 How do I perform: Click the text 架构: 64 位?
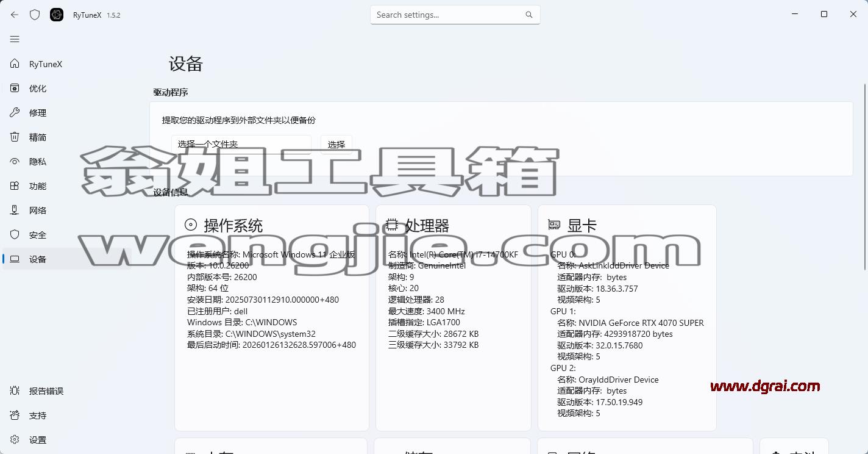208,288
